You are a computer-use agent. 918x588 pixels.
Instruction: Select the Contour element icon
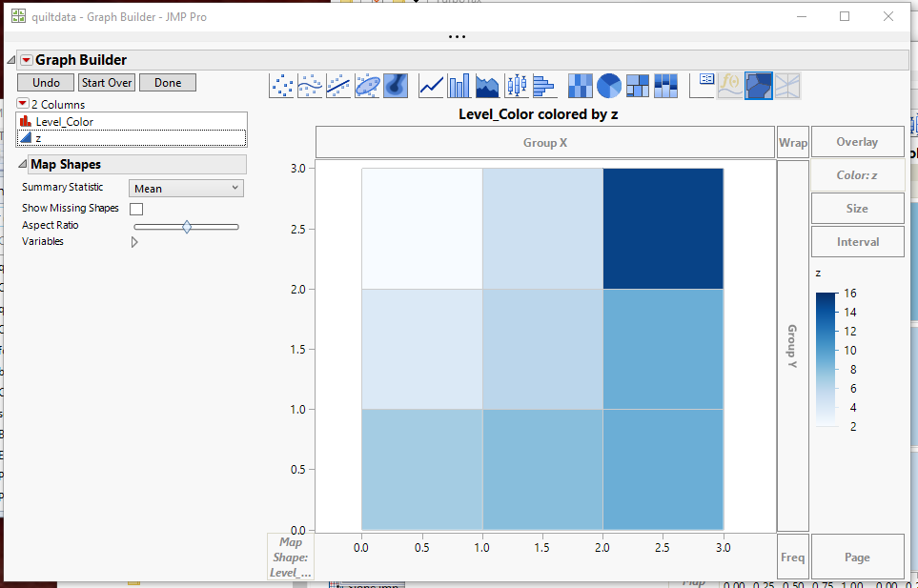[396, 86]
